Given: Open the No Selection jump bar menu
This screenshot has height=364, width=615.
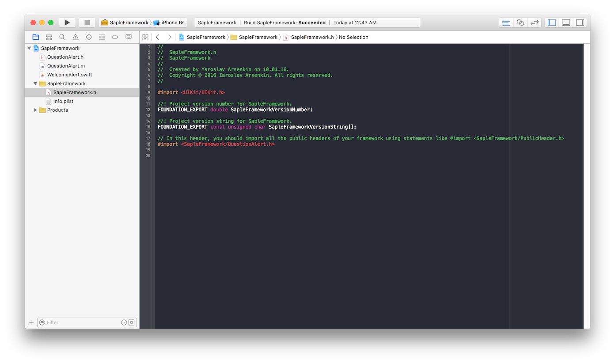Looking at the screenshot, I should pos(353,37).
